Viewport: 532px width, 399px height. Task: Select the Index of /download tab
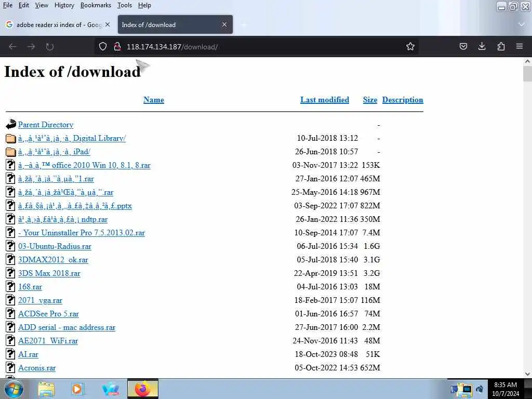click(x=175, y=24)
